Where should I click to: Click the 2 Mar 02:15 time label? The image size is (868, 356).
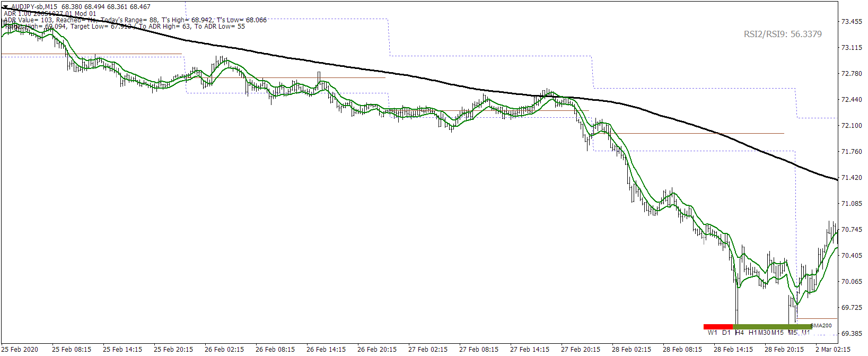point(833,349)
